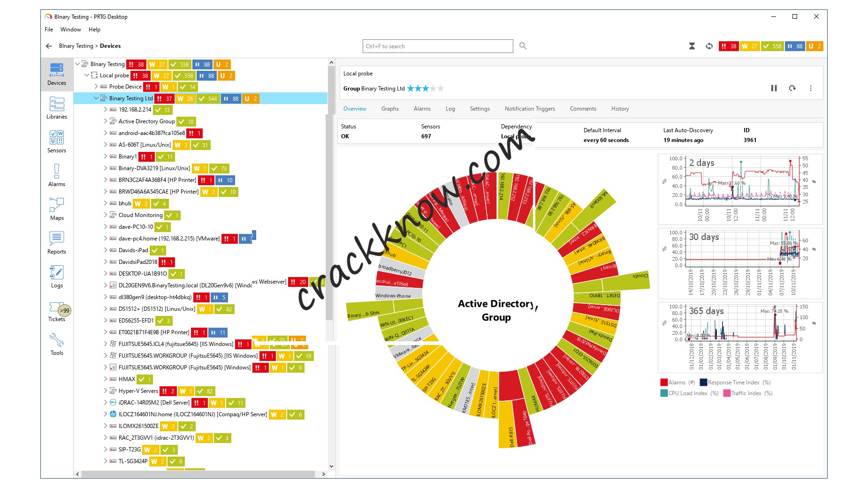Image resolution: width=868 pixels, height=488 pixels.
Task: Open the three-dot more options menu
Action: 810,88
